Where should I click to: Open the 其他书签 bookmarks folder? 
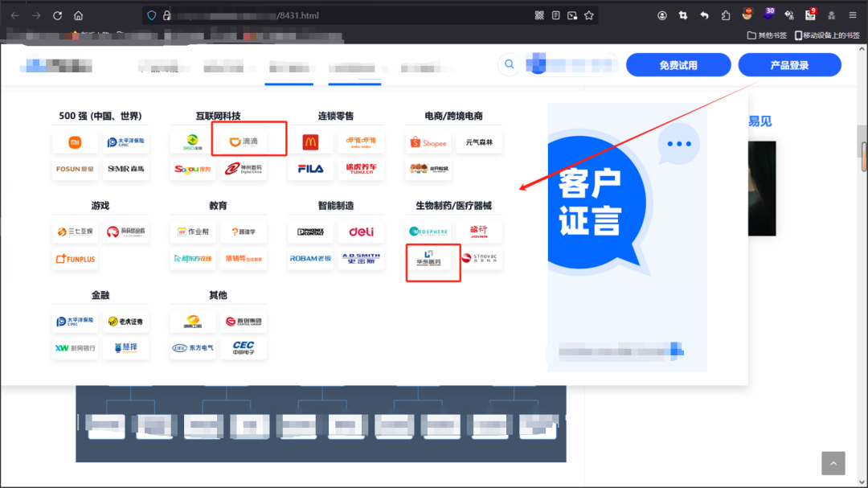767,35
